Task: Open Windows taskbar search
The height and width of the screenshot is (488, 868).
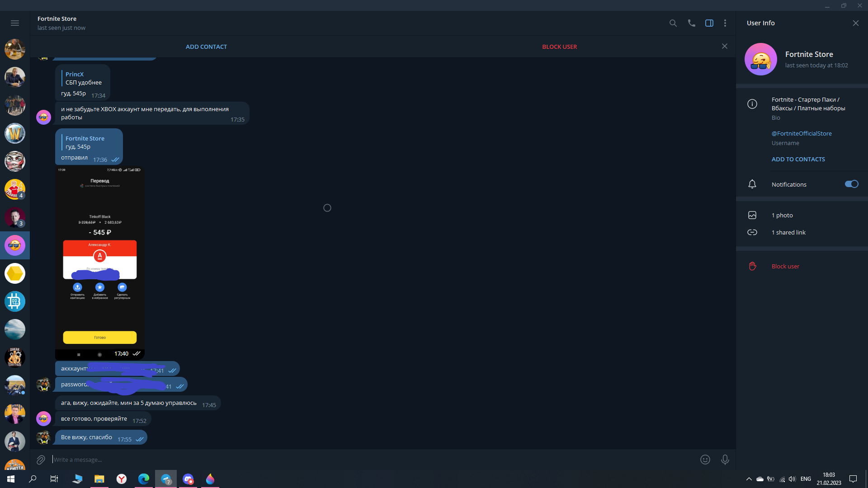Action: click(x=33, y=479)
